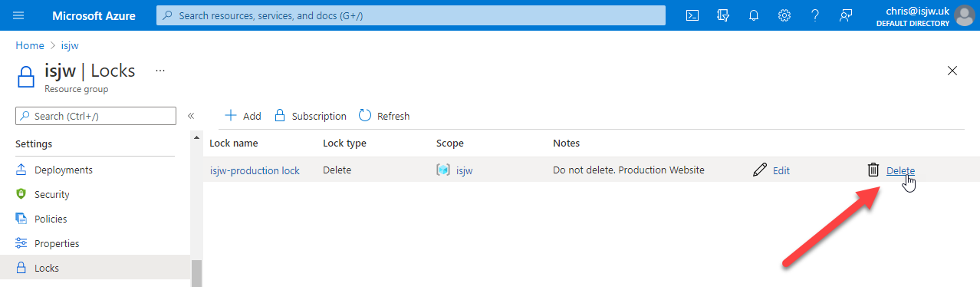This screenshot has height=287, width=980.
Task: Select the Delete lock type cell
Action: (337, 170)
